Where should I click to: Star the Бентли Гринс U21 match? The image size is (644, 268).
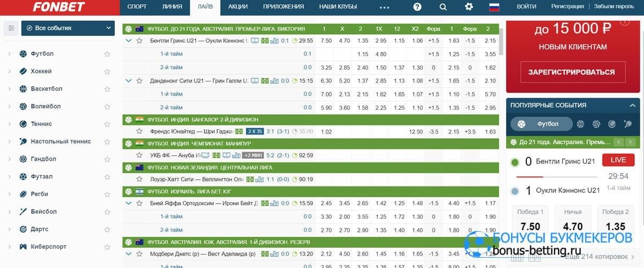click(140, 41)
